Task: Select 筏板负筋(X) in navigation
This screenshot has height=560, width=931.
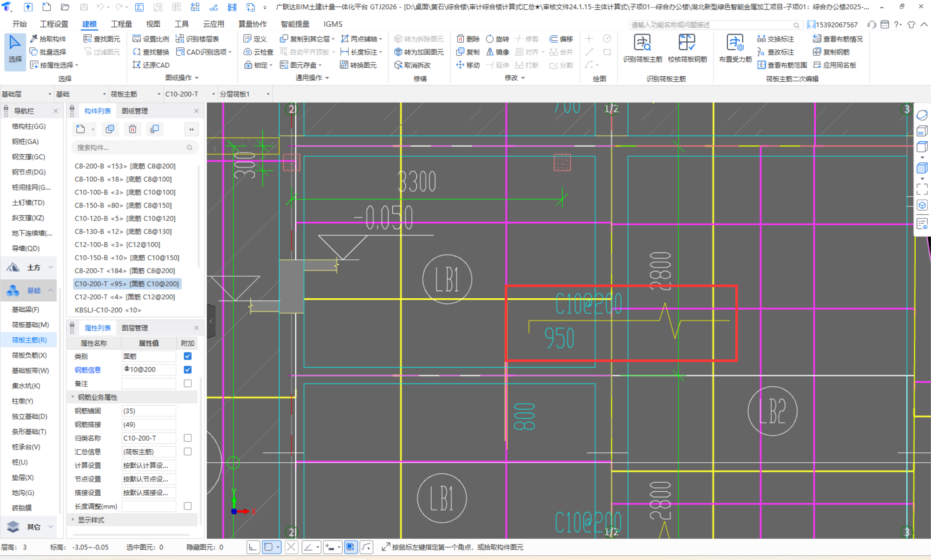Action: point(29,355)
